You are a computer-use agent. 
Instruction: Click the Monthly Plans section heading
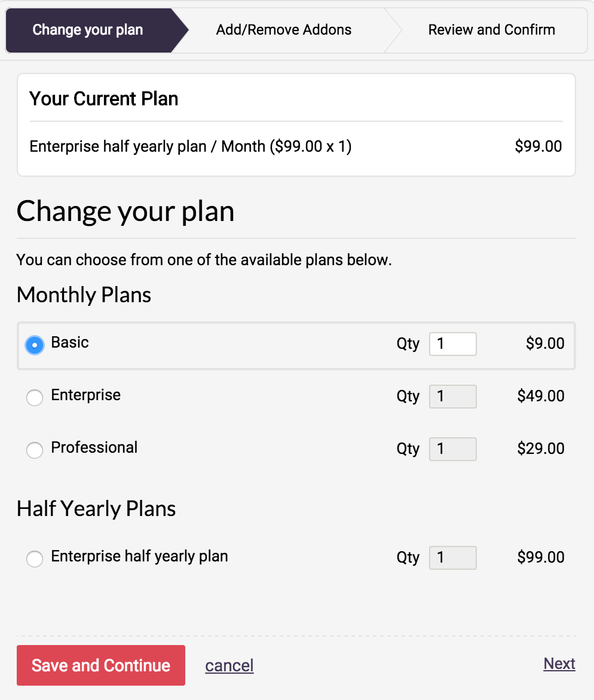84,295
